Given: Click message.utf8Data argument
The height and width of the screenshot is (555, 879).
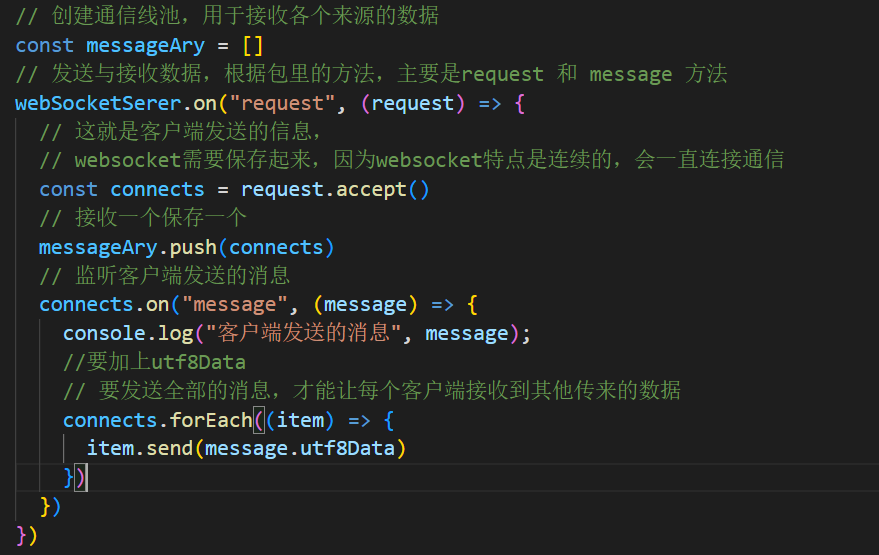Looking at the screenshot, I should point(300,448).
